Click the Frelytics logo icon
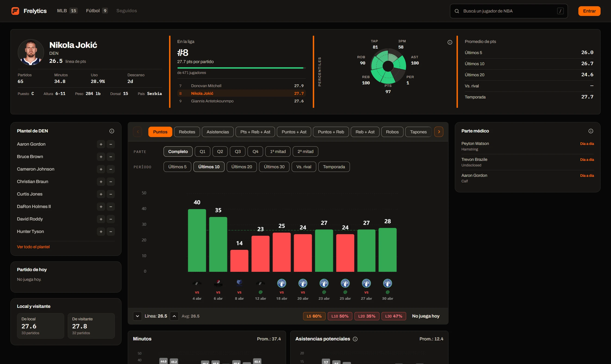 coord(15,11)
